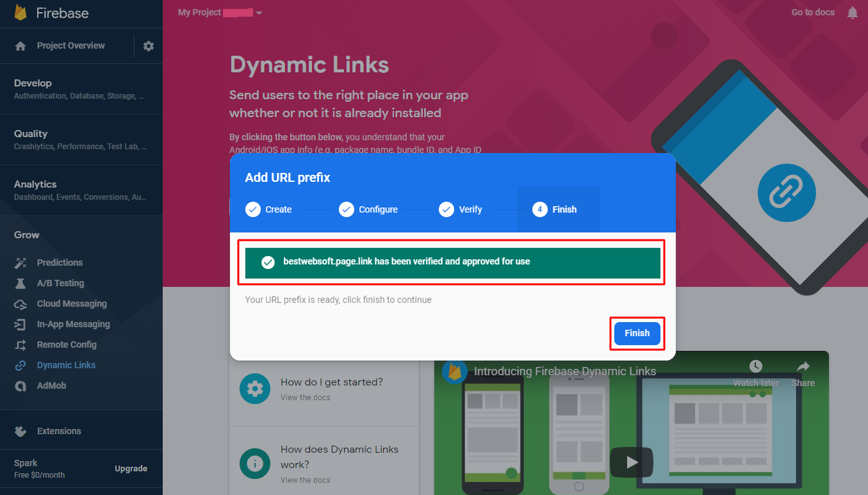The width and height of the screenshot is (868, 495).
Task: Select In-App Messaging in the sidebar
Action: pos(74,324)
